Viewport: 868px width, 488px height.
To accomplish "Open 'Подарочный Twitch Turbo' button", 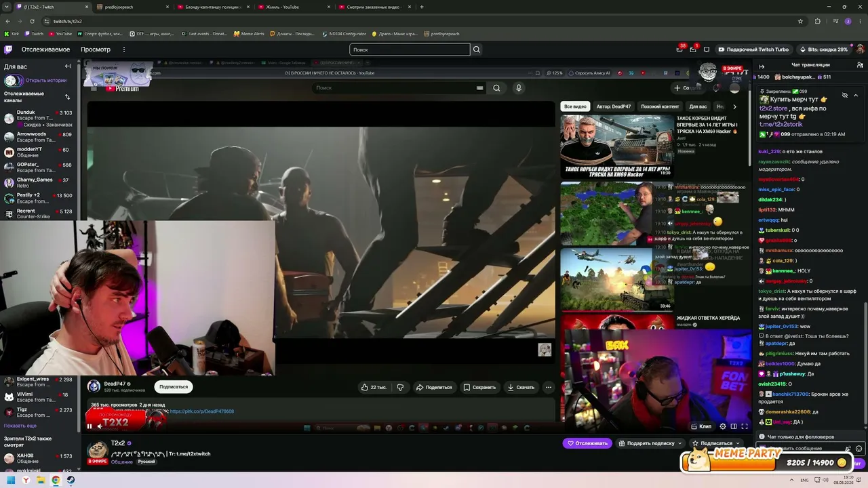I will (x=753, y=49).
